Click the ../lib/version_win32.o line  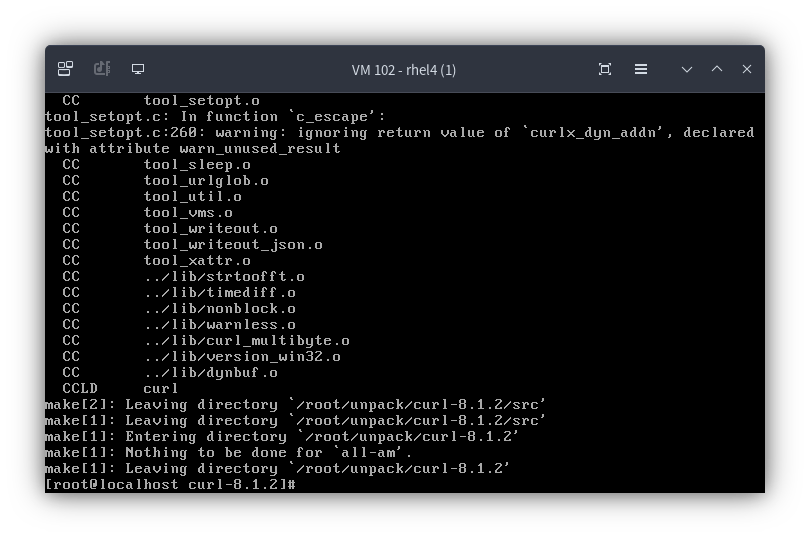tap(201, 357)
